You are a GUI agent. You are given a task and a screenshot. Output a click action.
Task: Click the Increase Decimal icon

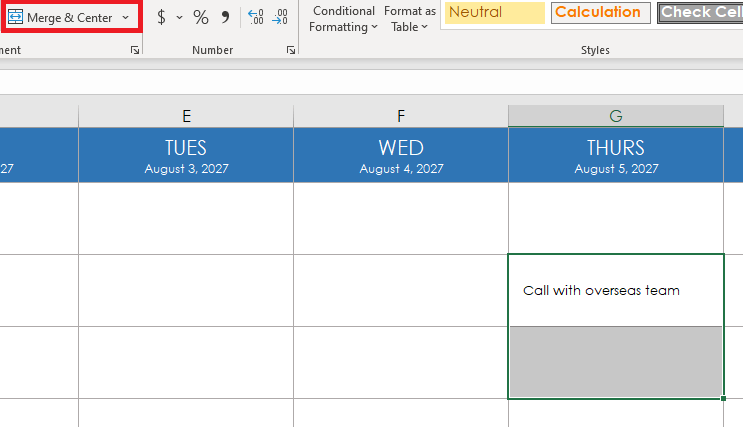(x=255, y=18)
